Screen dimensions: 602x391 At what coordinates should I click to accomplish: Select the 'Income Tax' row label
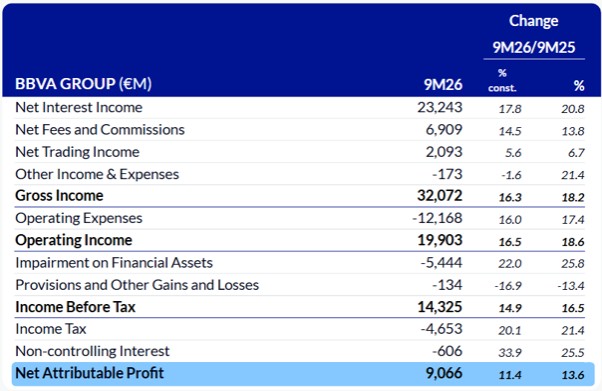[51, 329]
